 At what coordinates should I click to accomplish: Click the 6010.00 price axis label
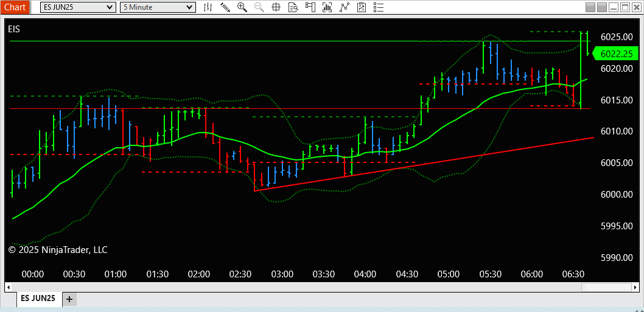tap(617, 131)
